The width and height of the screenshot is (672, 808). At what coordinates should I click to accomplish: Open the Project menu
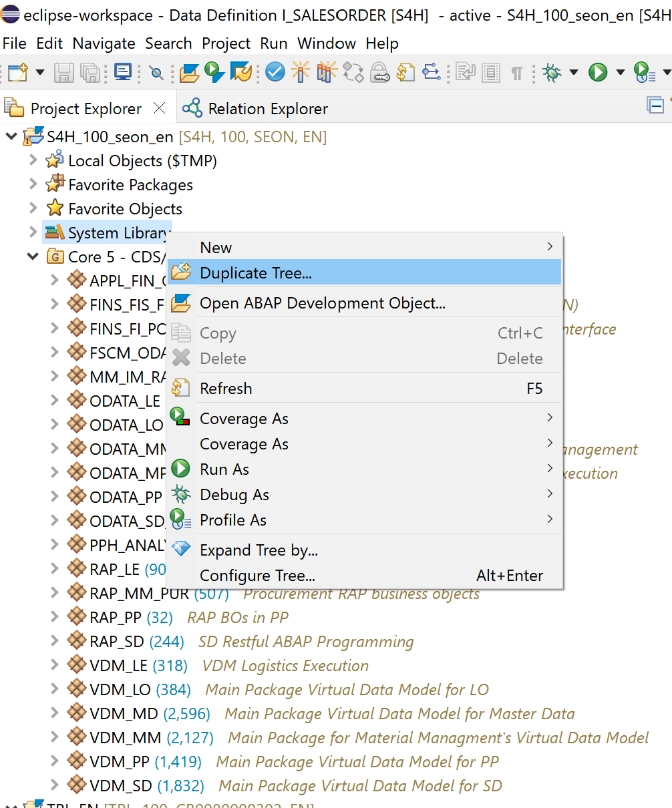pyautogui.click(x=226, y=43)
